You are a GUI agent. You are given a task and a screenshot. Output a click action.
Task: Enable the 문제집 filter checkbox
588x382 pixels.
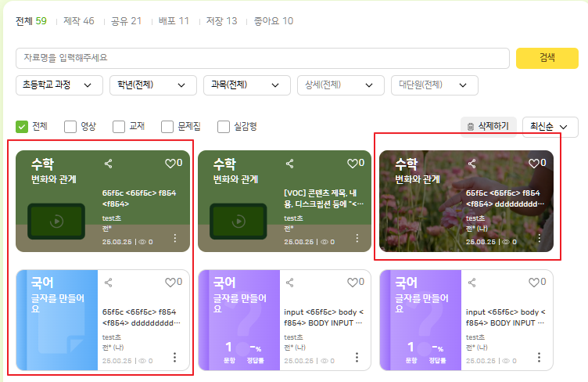pyautogui.click(x=167, y=126)
